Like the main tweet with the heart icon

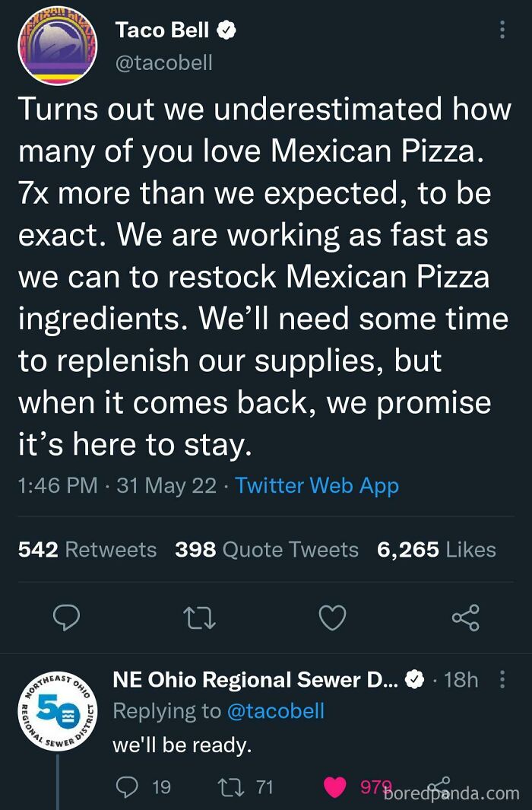coord(332,618)
